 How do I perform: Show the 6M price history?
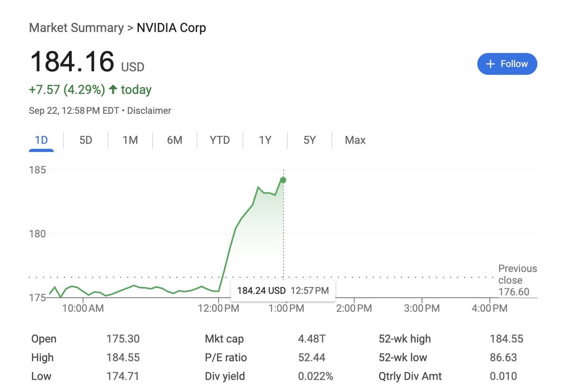tap(174, 140)
